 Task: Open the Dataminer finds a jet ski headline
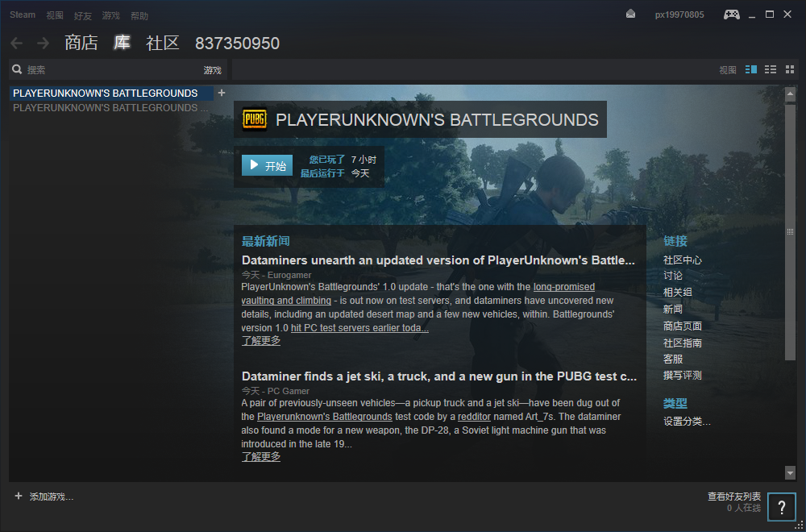point(439,376)
